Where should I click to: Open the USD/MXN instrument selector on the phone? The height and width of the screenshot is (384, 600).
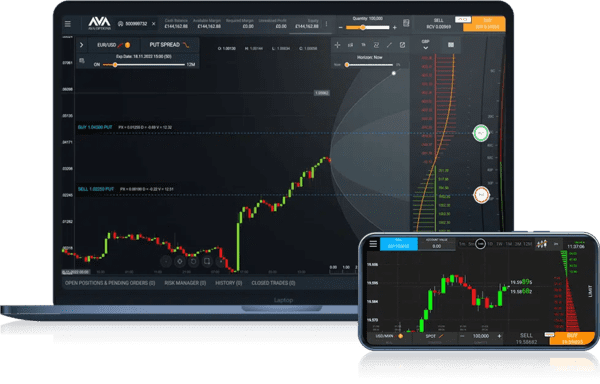(x=389, y=337)
